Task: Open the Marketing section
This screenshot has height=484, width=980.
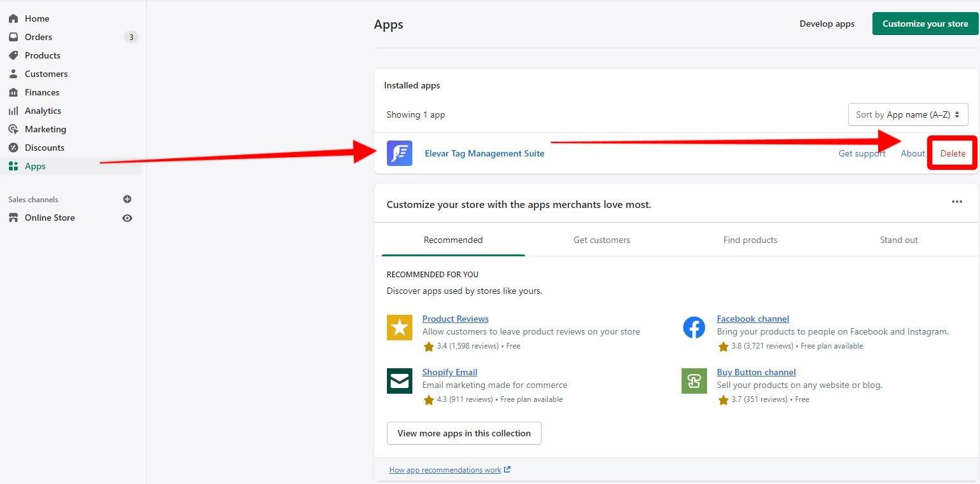Action: point(45,129)
